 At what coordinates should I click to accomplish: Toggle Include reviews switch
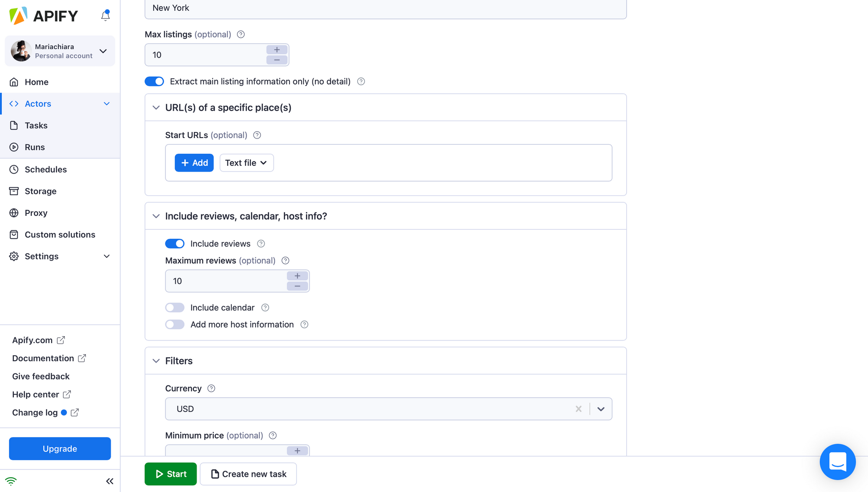point(175,244)
